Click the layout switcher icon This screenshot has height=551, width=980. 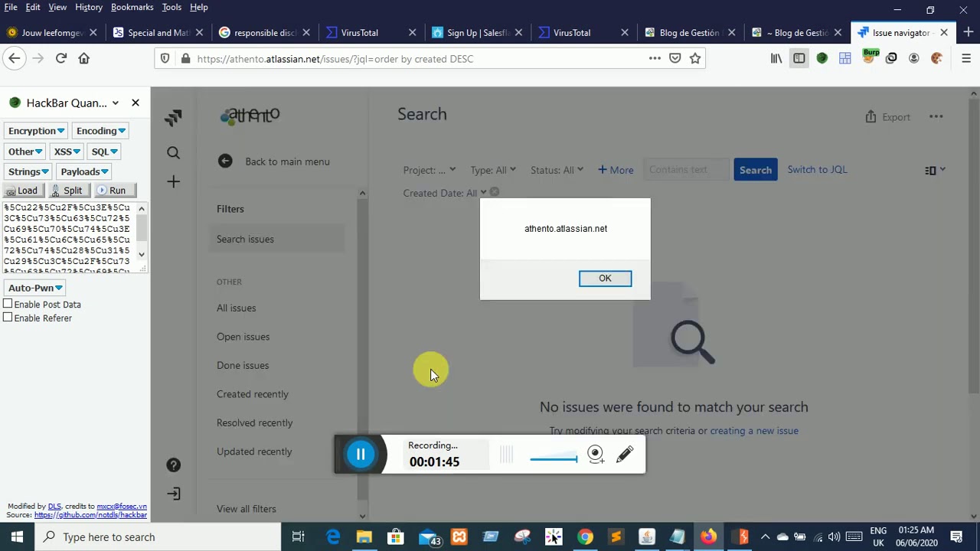click(934, 170)
